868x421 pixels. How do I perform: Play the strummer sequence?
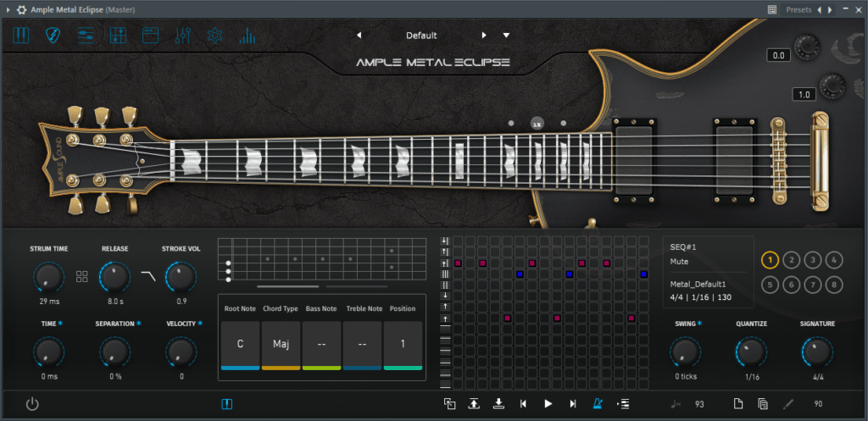coord(548,404)
